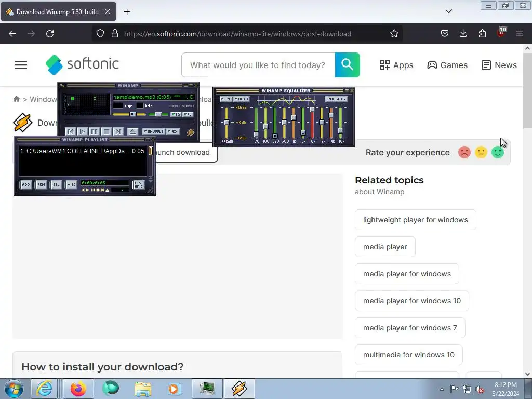This screenshot has width=532, height=399.
Task: Stop playback in Winamp main window
Action: click(106, 131)
